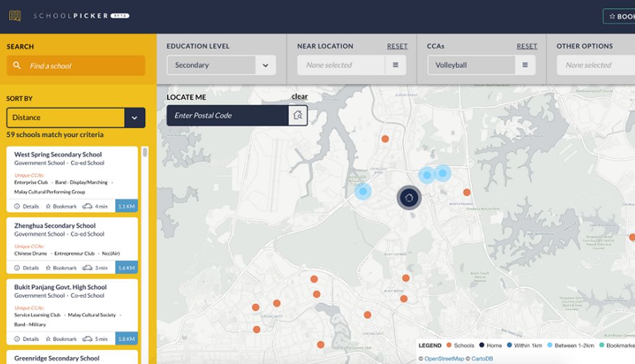The width and height of the screenshot is (635, 364).
Task: Click the blue Within 1km legend dot
Action: (509, 345)
